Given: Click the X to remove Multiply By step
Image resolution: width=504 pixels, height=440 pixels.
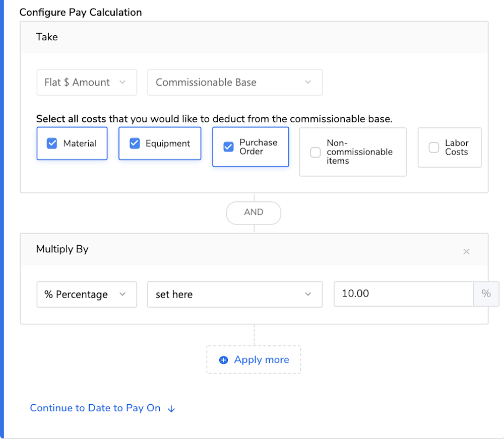Looking at the screenshot, I should pos(466,251).
